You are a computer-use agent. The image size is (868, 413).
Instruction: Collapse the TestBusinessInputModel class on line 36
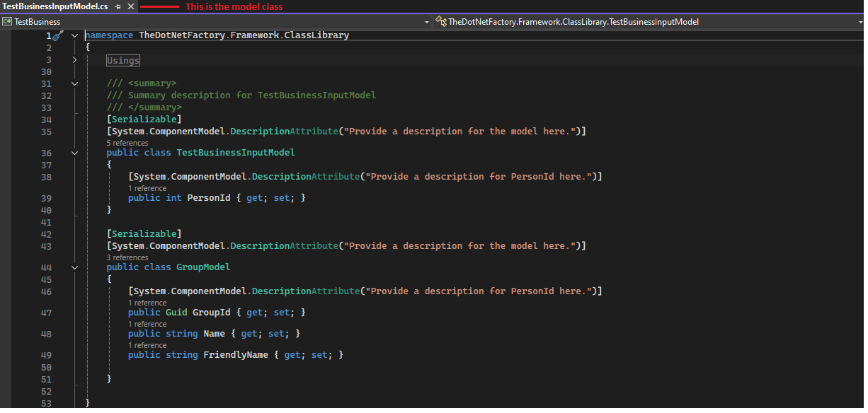[x=74, y=153]
